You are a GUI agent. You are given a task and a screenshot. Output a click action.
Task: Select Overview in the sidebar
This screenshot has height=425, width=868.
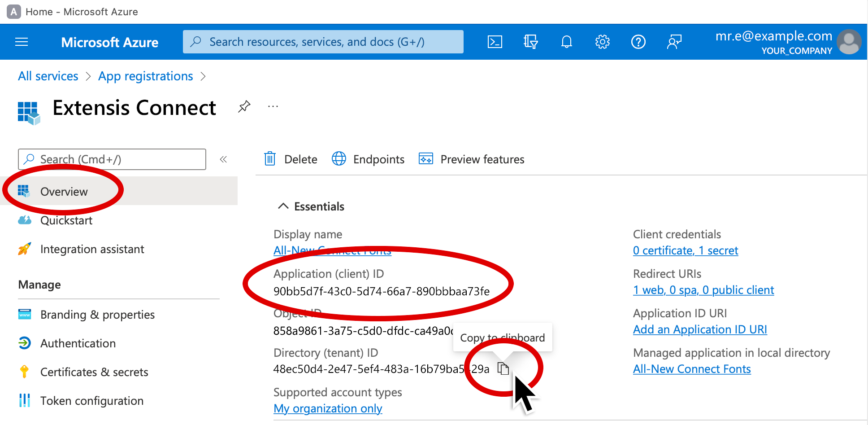(119, 191)
